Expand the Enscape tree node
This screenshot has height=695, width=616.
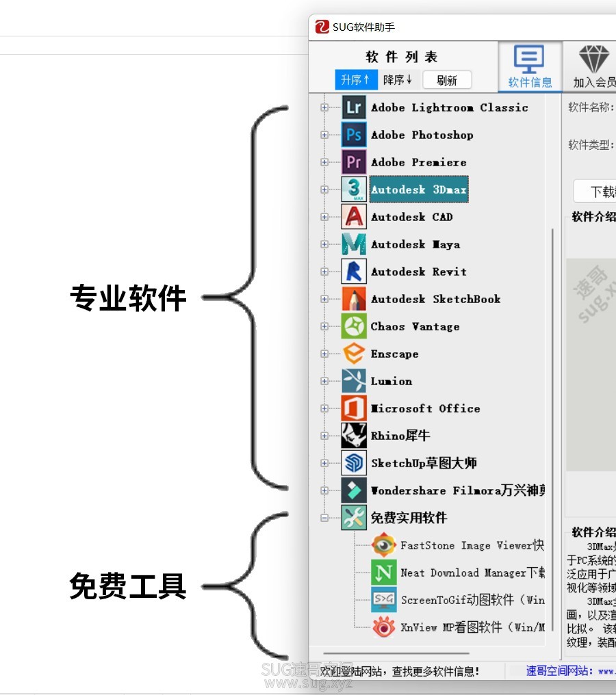pyautogui.click(x=324, y=354)
